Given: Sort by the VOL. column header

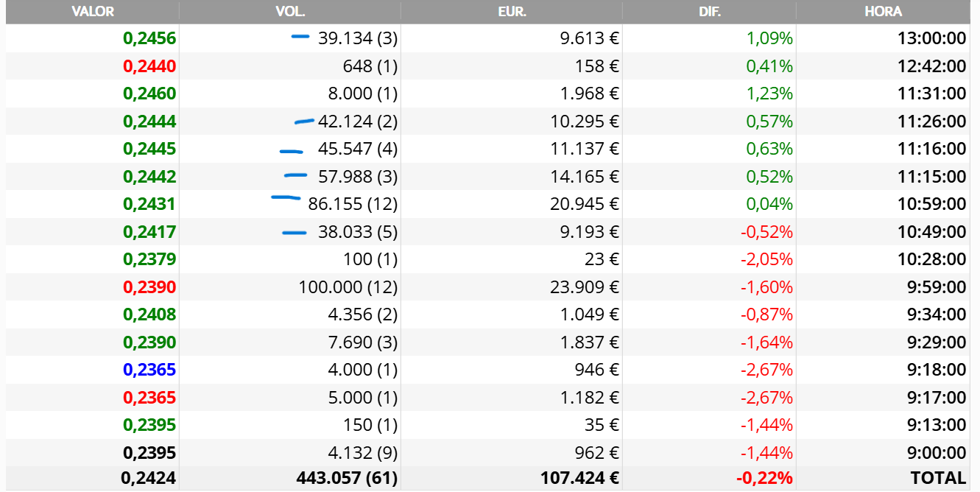Looking at the screenshot, I should click(x=290, y=11).
